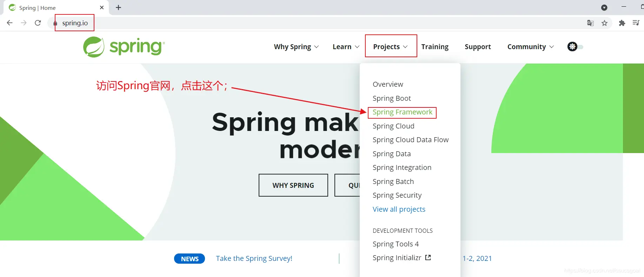
Task: Open the browser extensions puzzle icon
Action: tap(622, 23)
